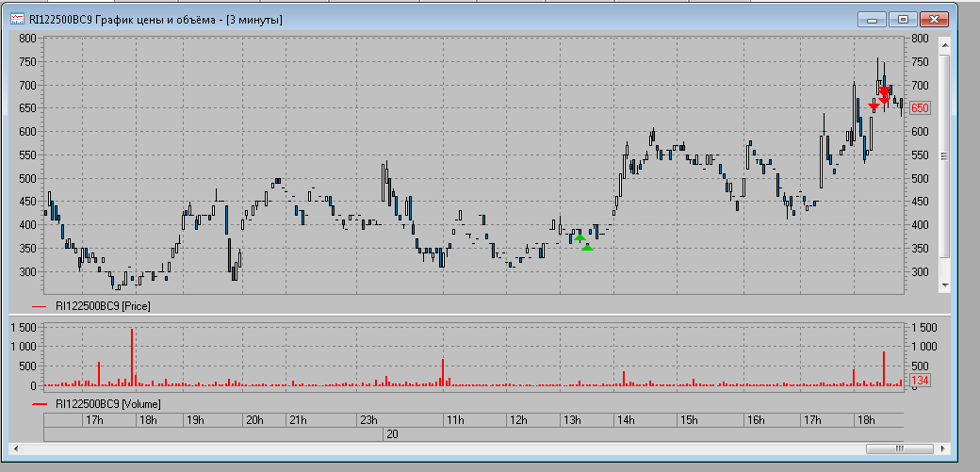This screenshot has height=472, width=980.
Task: Select the RI122500BC9 [Price] legend label
Action: tap(103, 305)
